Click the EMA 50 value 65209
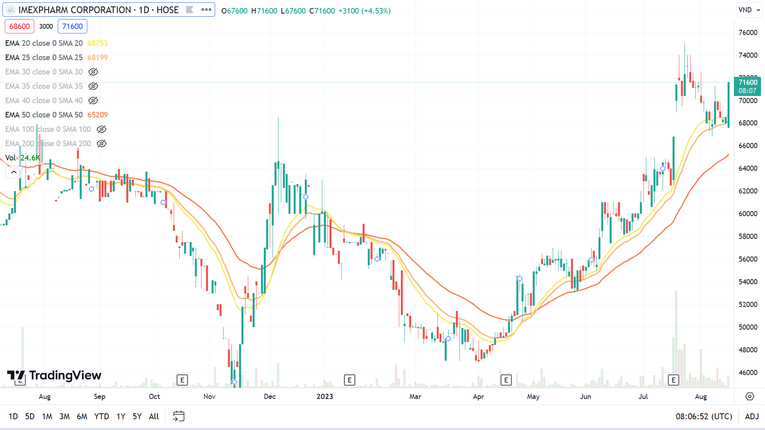Viewport: 765px width, 430px height. tap(98, 115)
